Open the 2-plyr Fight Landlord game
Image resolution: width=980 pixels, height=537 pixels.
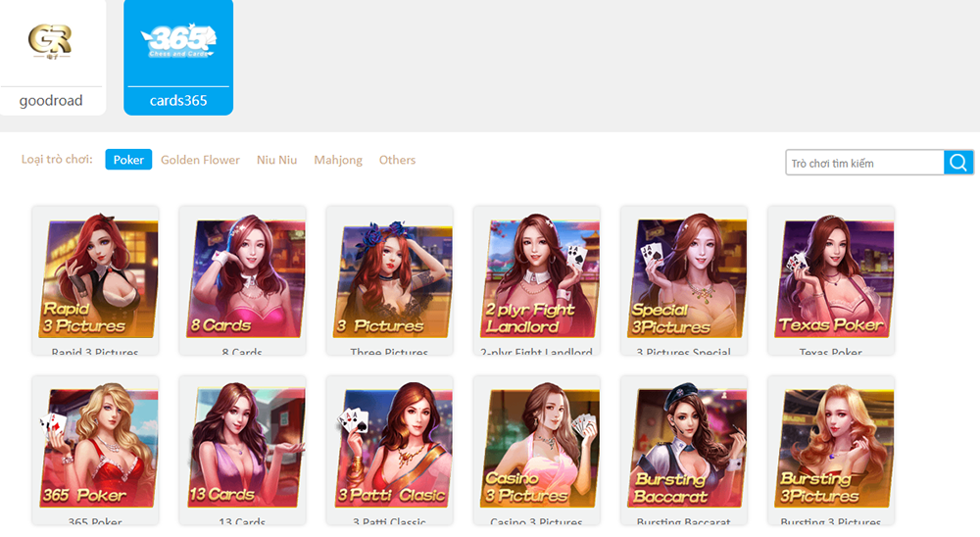click(537, 280)
